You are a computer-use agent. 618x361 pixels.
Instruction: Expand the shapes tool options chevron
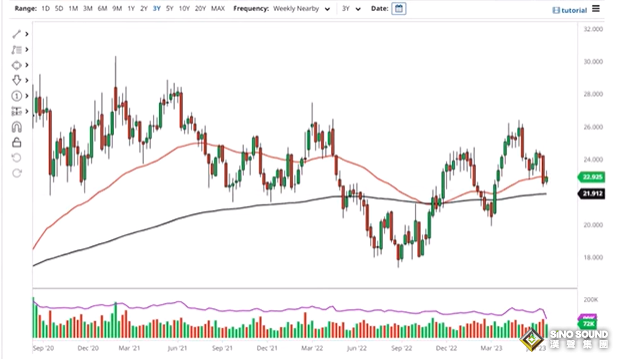pyautogui.click(x=27, y=65)
